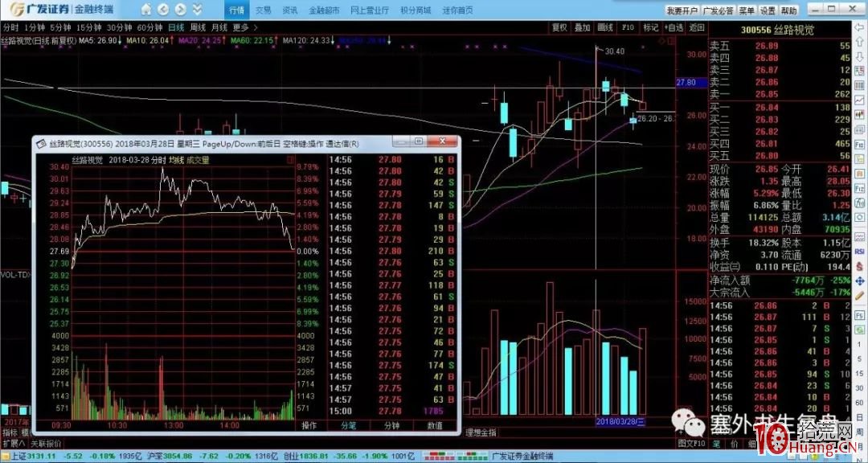
Task: Select sidebar period shortcut 日
Action: click(x=860, y=416)
